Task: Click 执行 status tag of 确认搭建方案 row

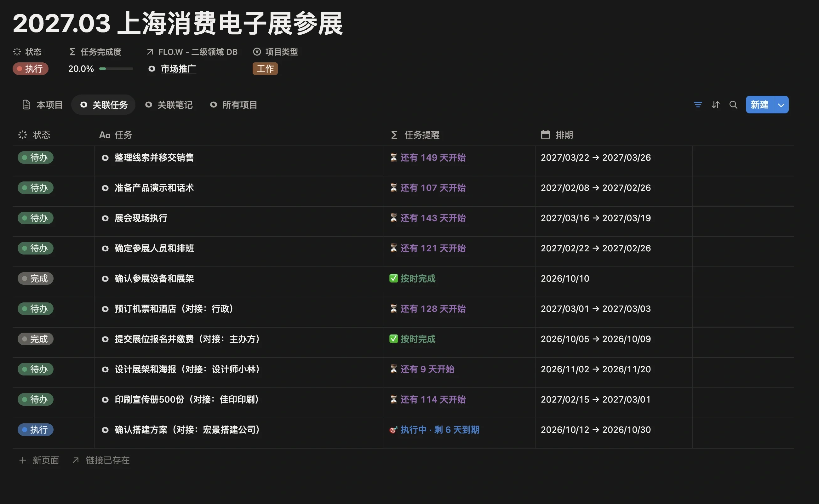Action: 36,430
